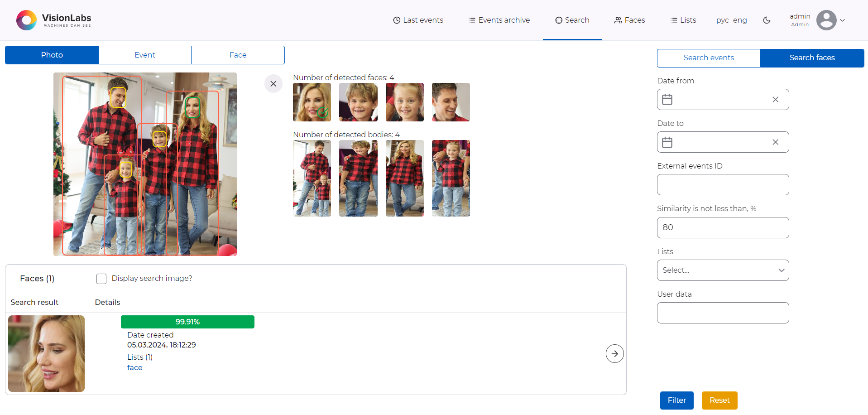
Task: Switch to the Event tab
Action: (145, 55)
